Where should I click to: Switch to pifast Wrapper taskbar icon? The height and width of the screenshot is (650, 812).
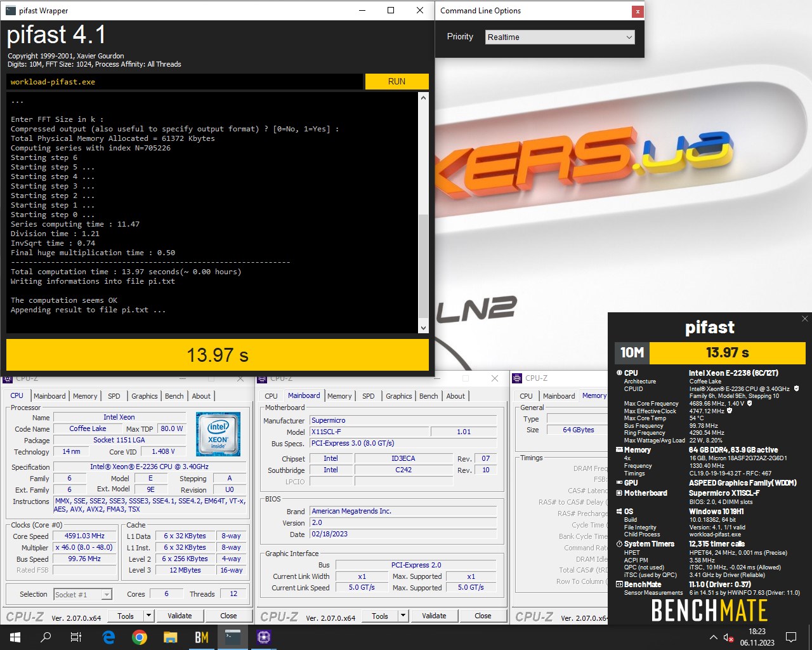click(233, 637)
